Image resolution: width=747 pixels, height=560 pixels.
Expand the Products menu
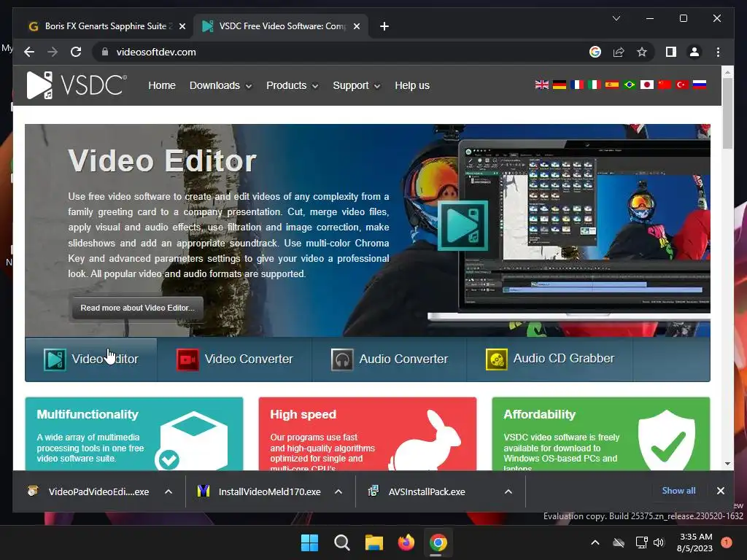[292, 86]
